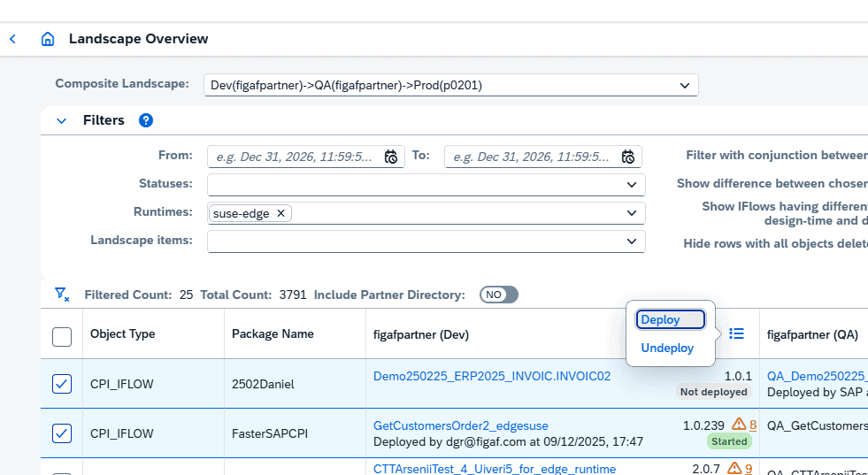
Task: Collapse the Filters section
Action: pos(61,120)
